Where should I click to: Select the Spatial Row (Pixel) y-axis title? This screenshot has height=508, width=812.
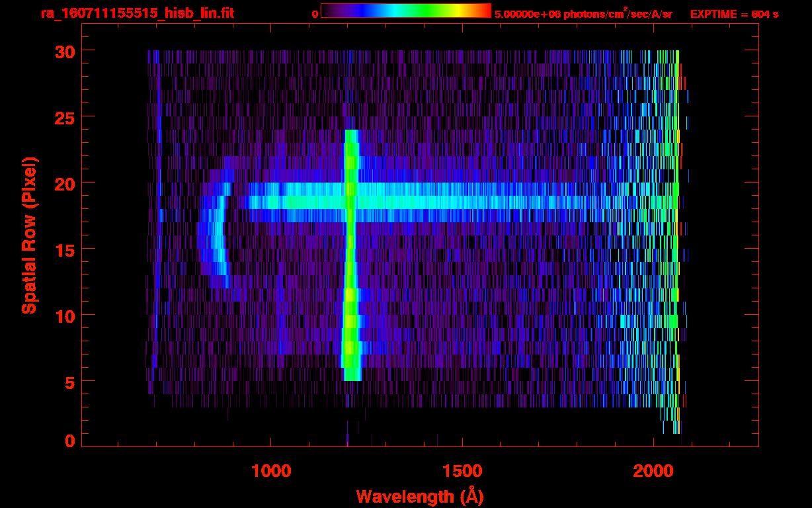point(29,235)
